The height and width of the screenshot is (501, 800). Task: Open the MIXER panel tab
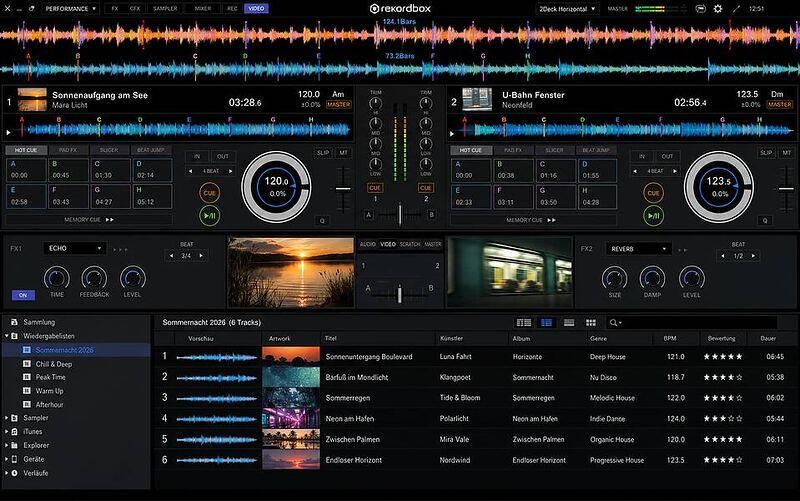(203, 9)
